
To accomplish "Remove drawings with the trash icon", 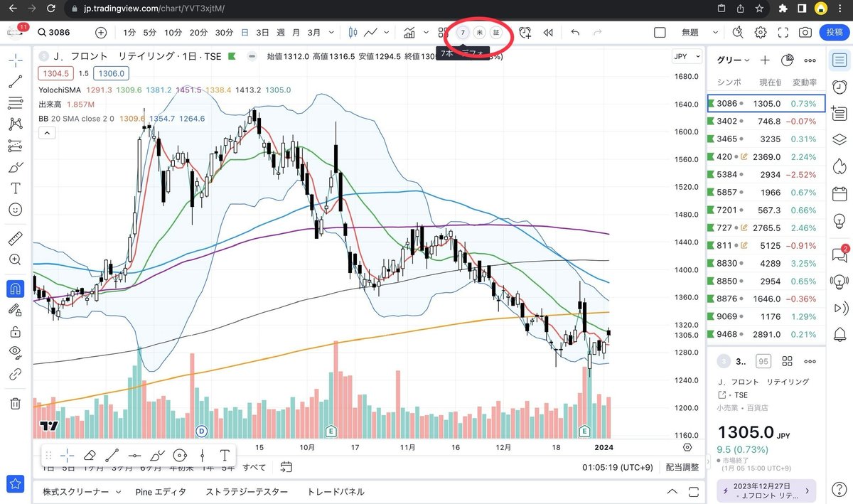I will point(15,404).
